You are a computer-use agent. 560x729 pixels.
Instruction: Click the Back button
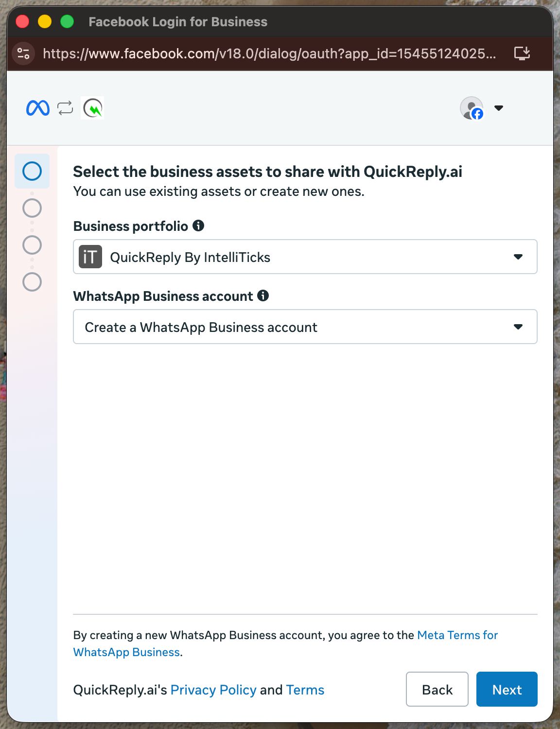tap(437, 689)
